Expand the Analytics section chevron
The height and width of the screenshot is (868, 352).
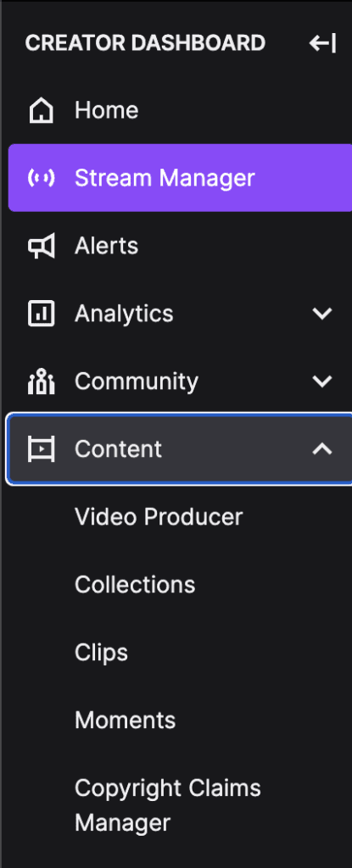pyautogui.click(x=322, y=314)
